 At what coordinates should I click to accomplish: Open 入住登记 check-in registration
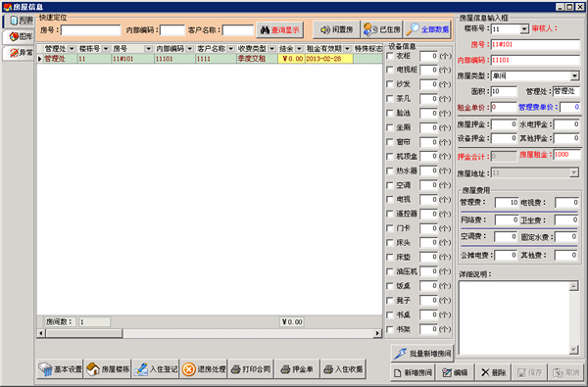pyautogui.click(x=156, y=369)
